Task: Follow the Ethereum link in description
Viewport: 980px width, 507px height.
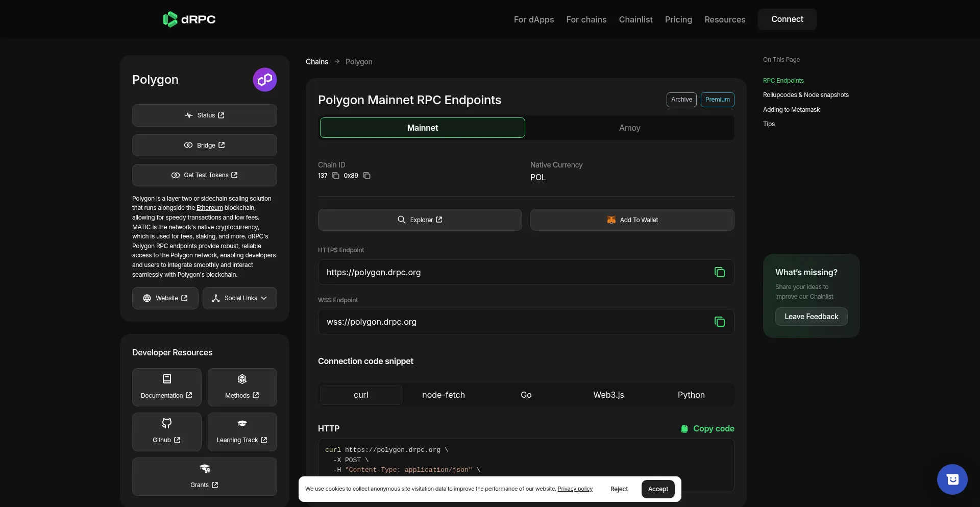Action: 210,208
